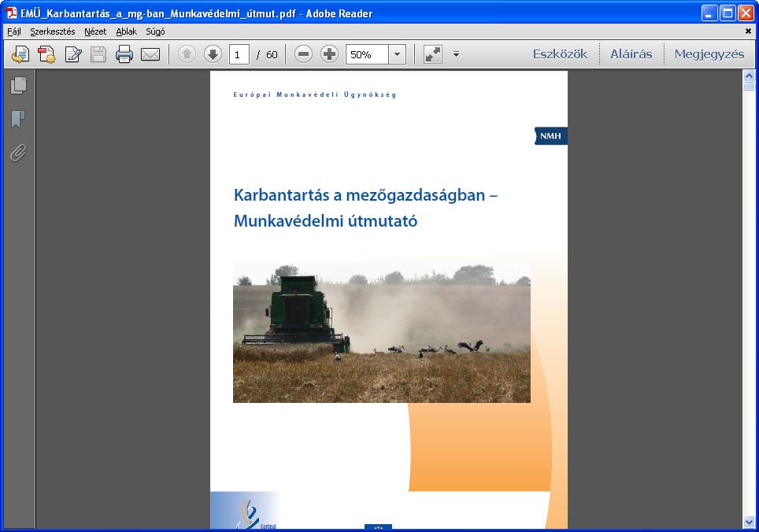Open the Nézet menu
The image size is (759, 532).
click(x=95, y=31)
